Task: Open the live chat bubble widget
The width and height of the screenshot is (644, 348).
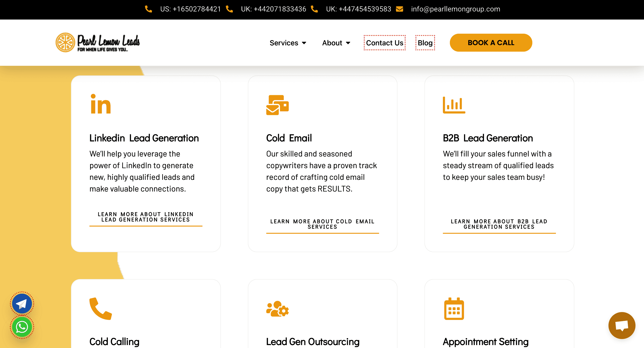Action: coord(622,325)
